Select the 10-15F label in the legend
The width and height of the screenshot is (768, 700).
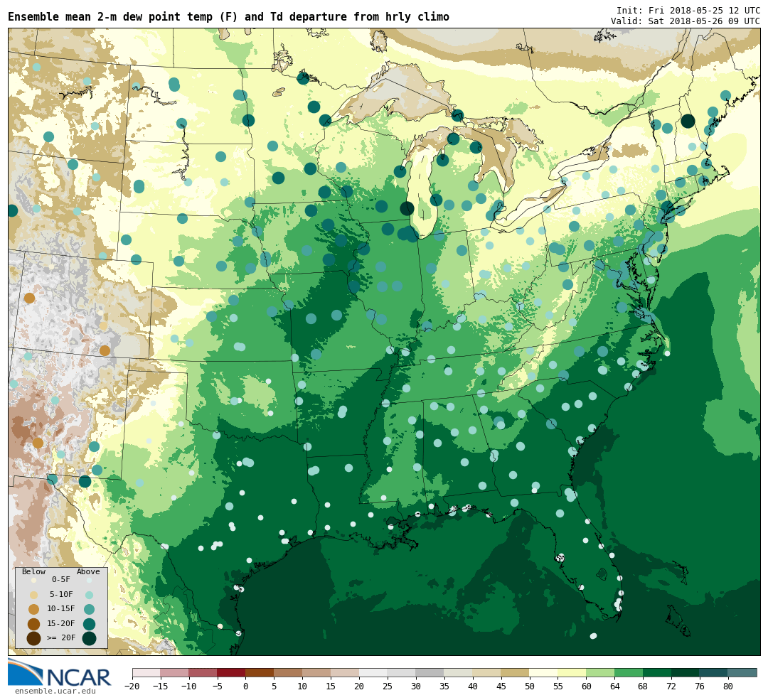61,609
